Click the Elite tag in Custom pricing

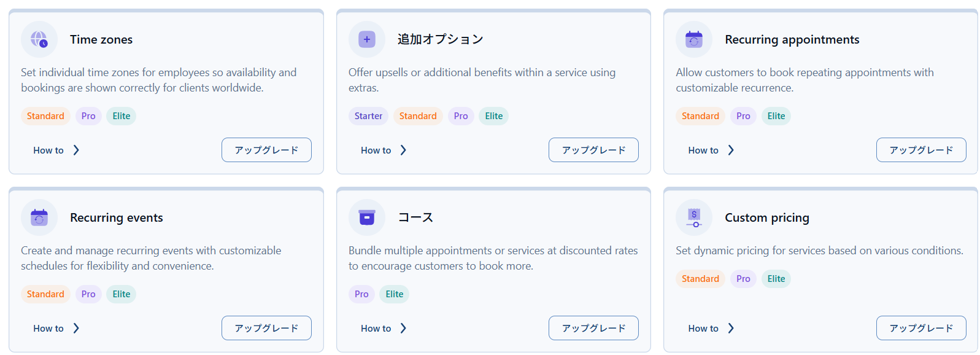pos(776,279)
